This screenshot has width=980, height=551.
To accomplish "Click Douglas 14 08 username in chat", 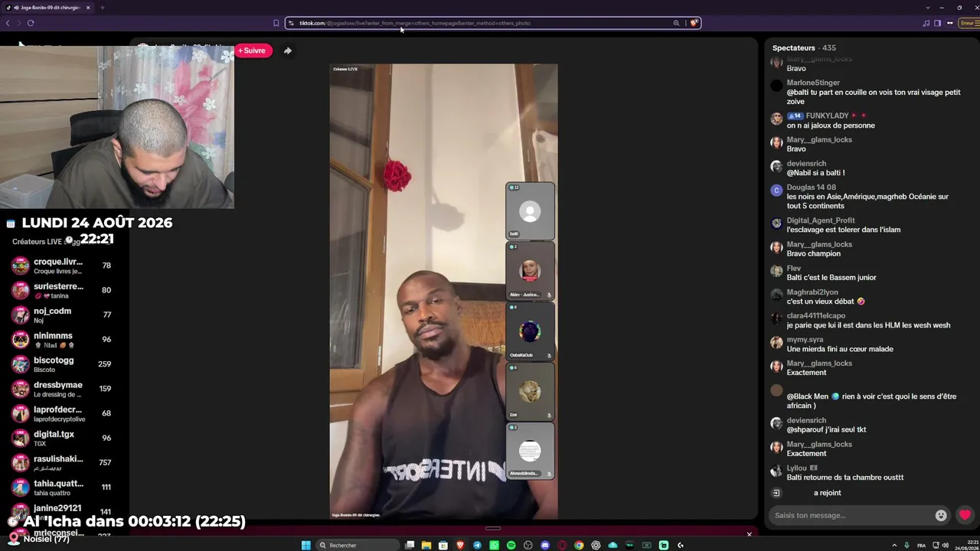I will 811,187.
